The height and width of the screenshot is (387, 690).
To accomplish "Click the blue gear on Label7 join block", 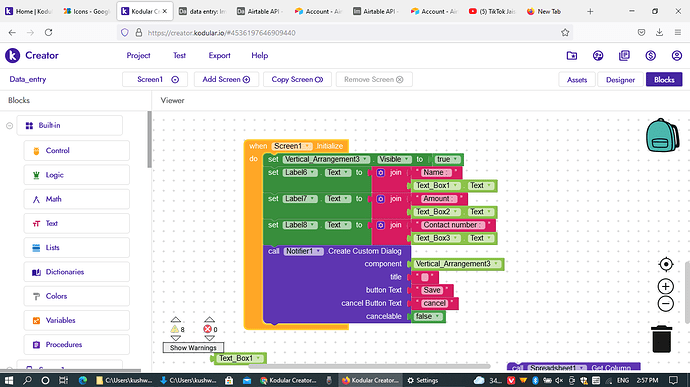I will pos(381,199).
